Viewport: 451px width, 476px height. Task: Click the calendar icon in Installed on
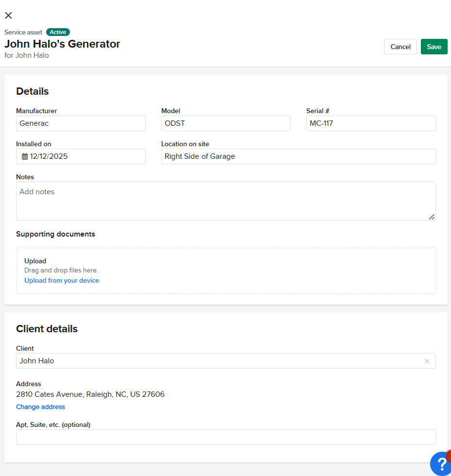pyautogui.click(x=25, y=156)
